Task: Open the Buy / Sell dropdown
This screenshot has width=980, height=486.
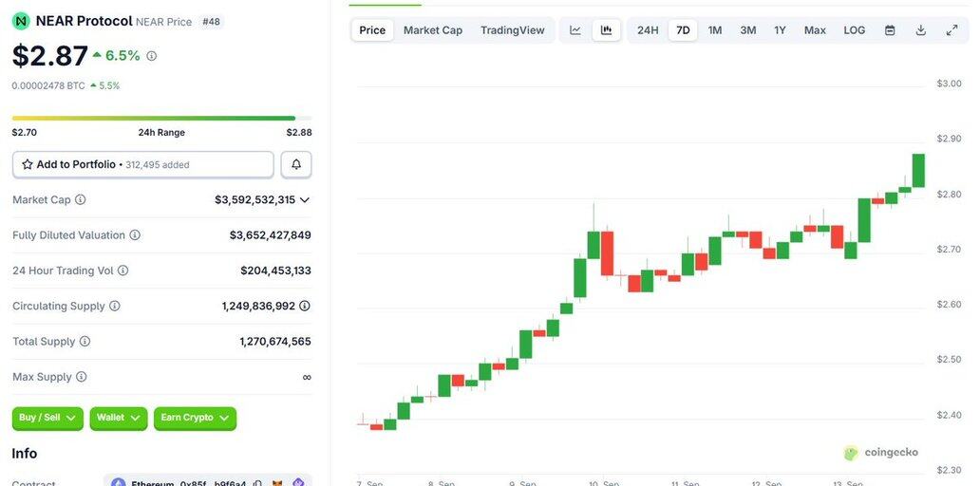Action: [x=47, y=418]
